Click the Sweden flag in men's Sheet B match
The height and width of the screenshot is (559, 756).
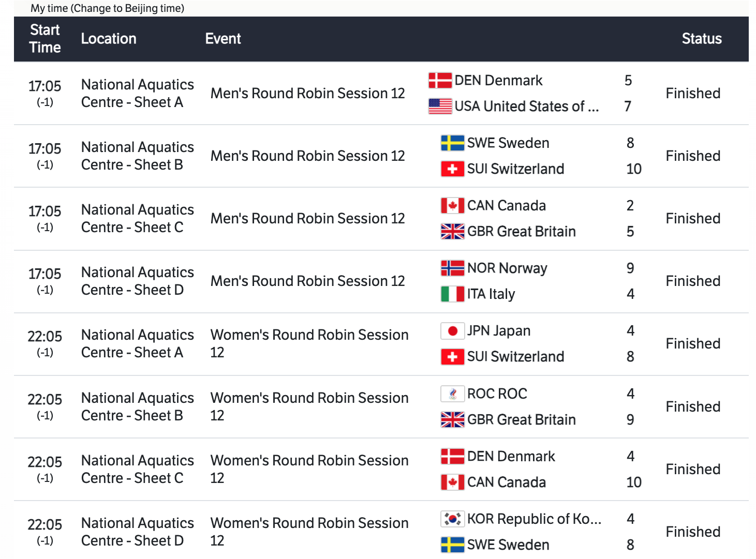pos(452,143)
